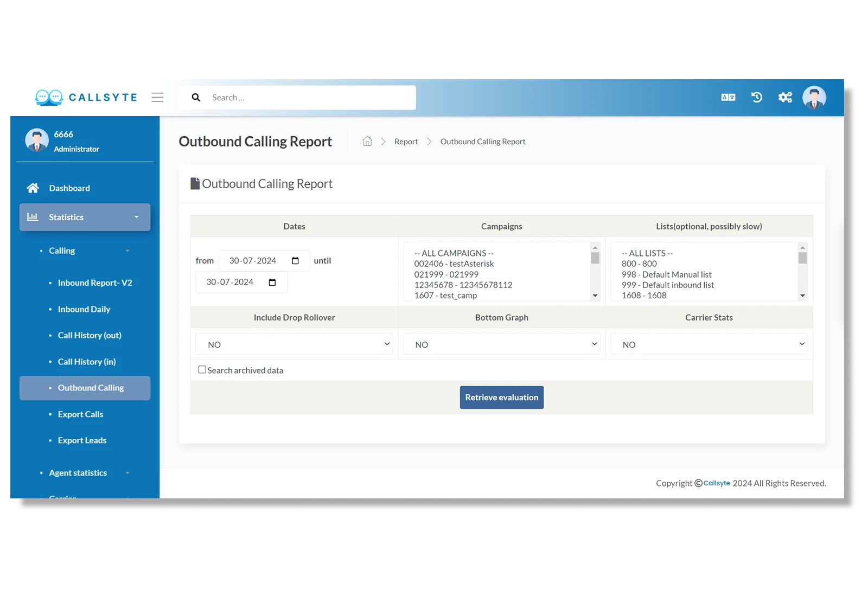Screen dimensions: 868x609
Task: Click the history clock icon near the avatar
Action: click(757, 97)
